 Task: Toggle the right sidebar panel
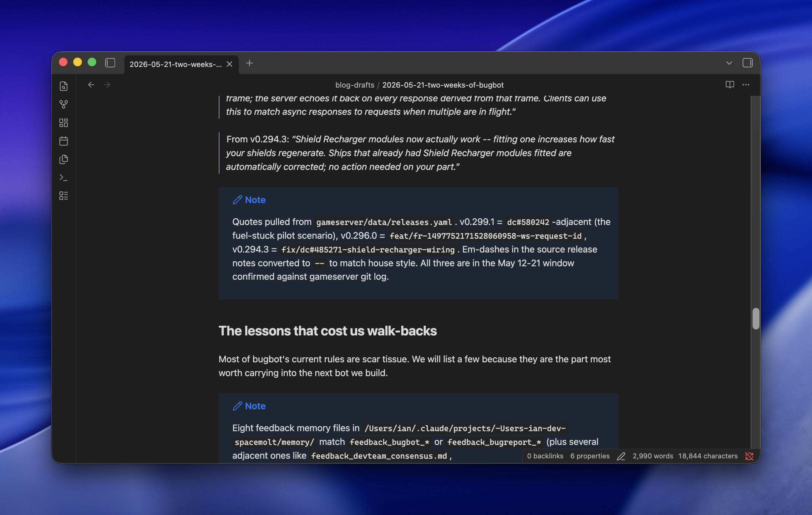(x=747, y=63)
